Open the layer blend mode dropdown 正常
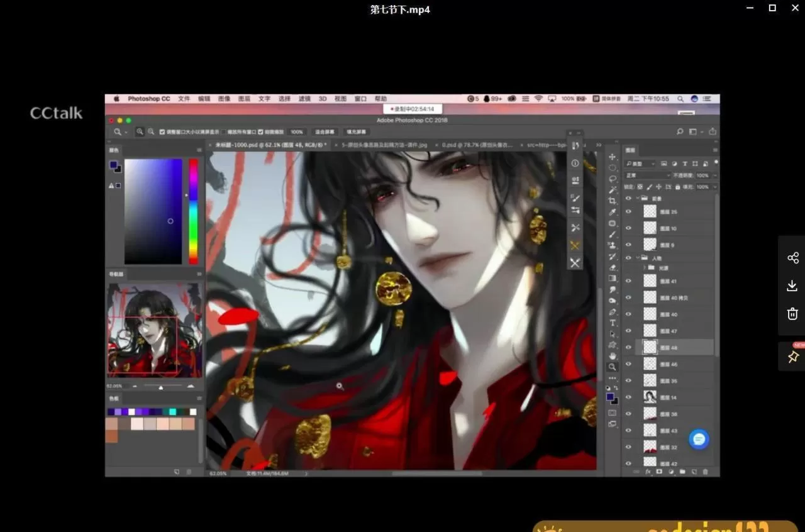This screenshot has height=532, width=805. (x=647, y=175)
